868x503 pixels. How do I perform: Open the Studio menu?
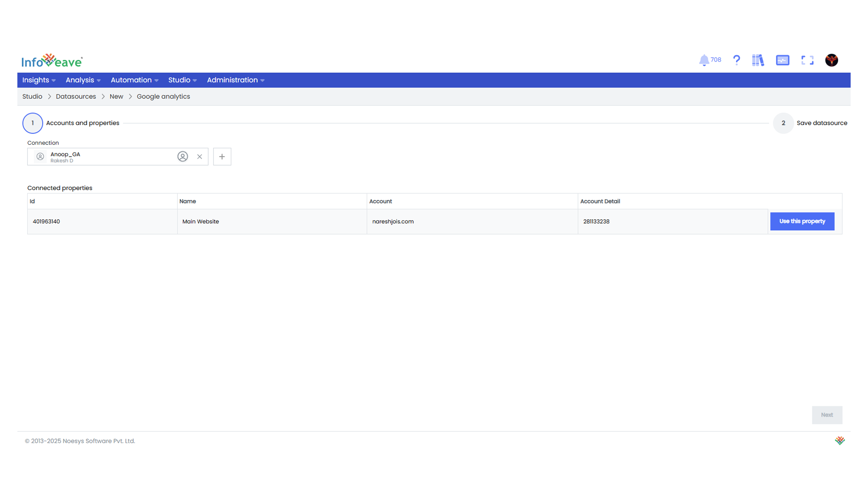click(x=183, y=80)
